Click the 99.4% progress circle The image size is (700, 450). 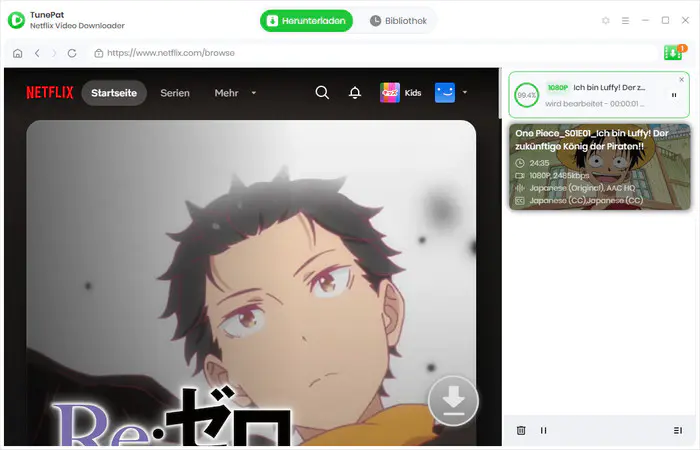click(x=527, y=95)
